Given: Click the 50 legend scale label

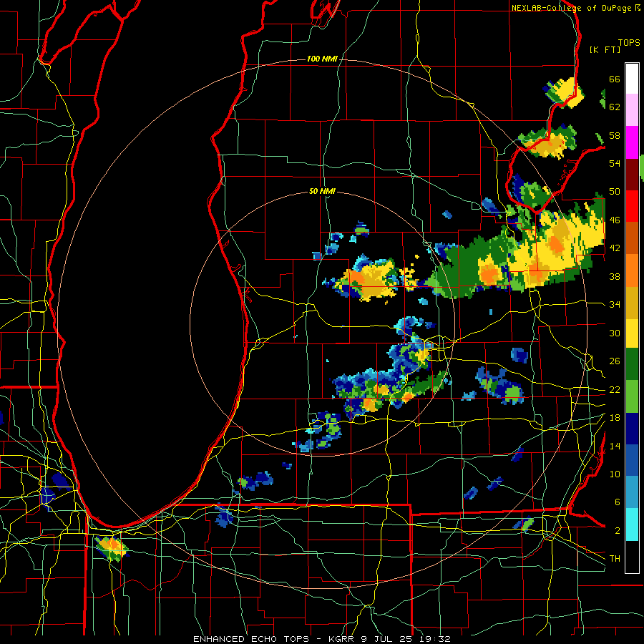Looking at the screenshot, I should (x=615, y=192).
